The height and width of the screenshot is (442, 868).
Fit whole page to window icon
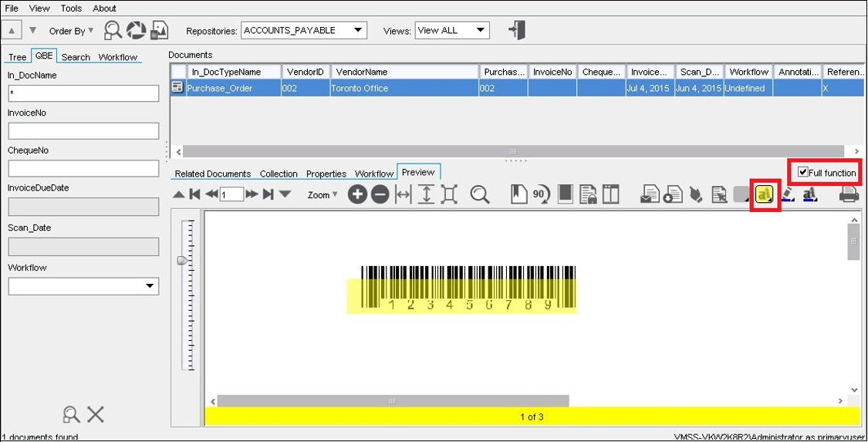coord(449,194)
